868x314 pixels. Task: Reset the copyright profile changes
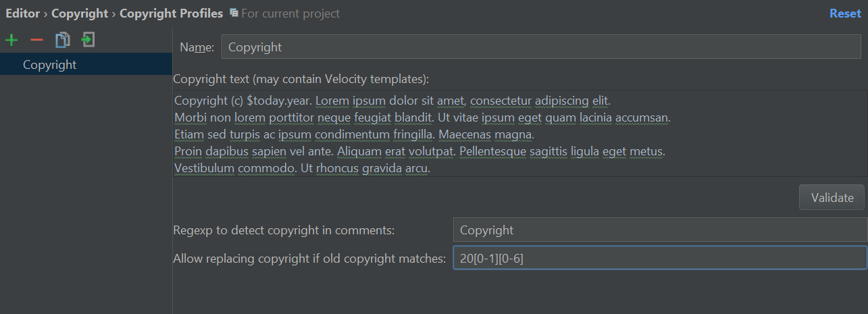point(845,14)
